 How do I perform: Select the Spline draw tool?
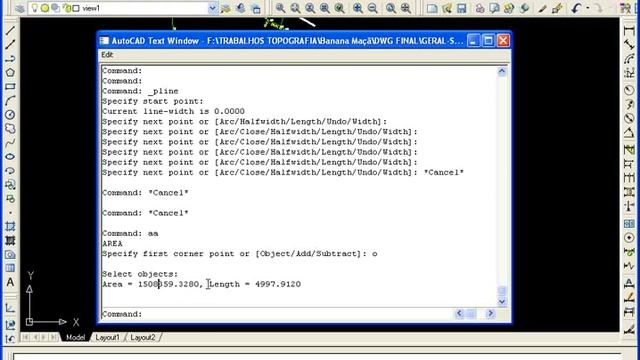coord(10,142)
